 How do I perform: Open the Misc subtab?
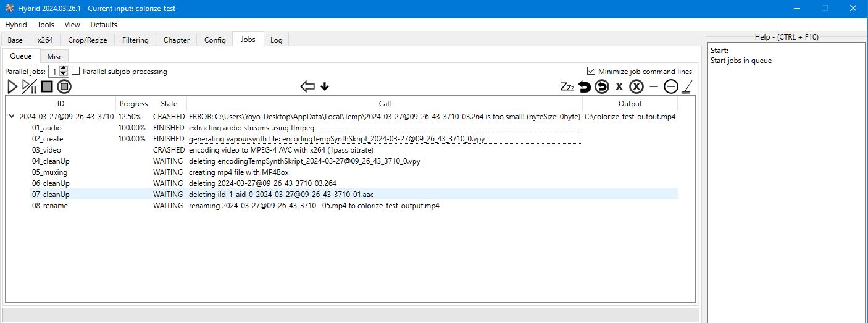(x=54, y=56)
